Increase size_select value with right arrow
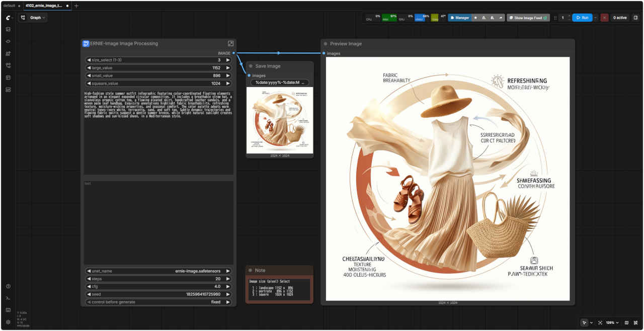The width and height of the screenshot is (644, 331). click(x=227, y=60)
